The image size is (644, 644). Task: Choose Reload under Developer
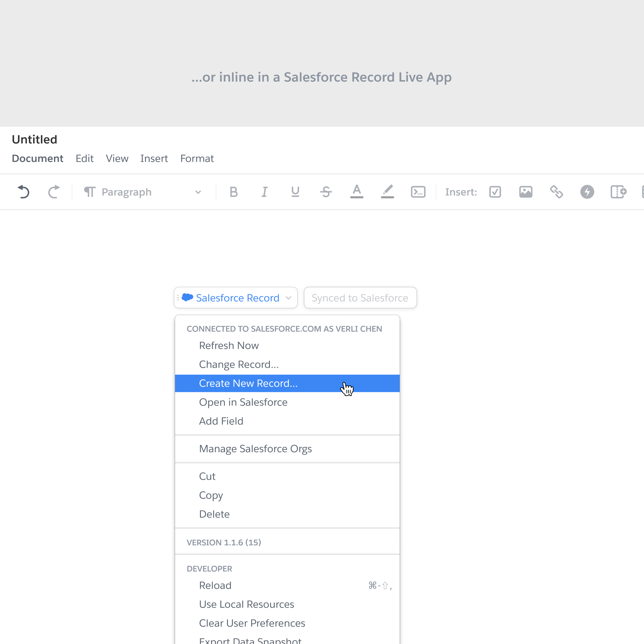tap(287, 586)
